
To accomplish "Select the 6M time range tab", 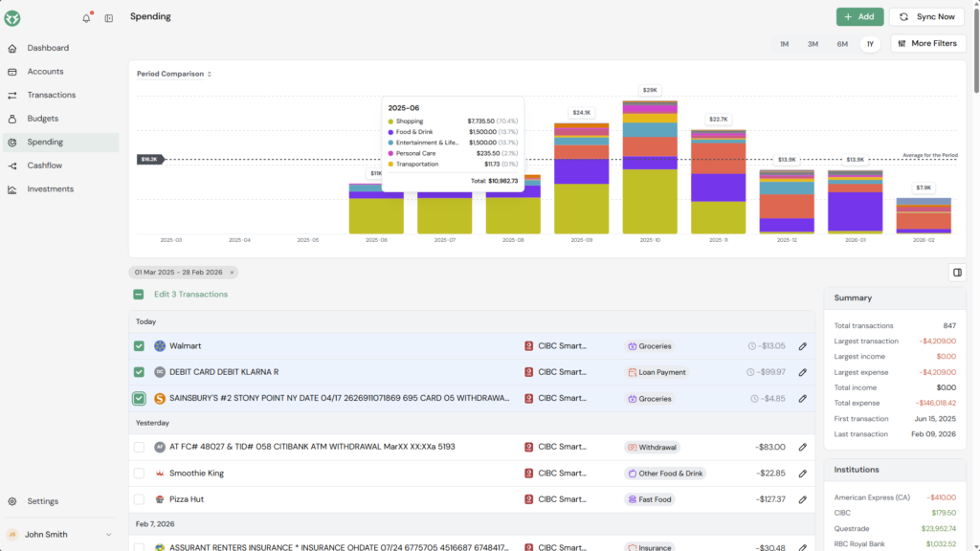I will pyautogui.click(x=842, y=44).
